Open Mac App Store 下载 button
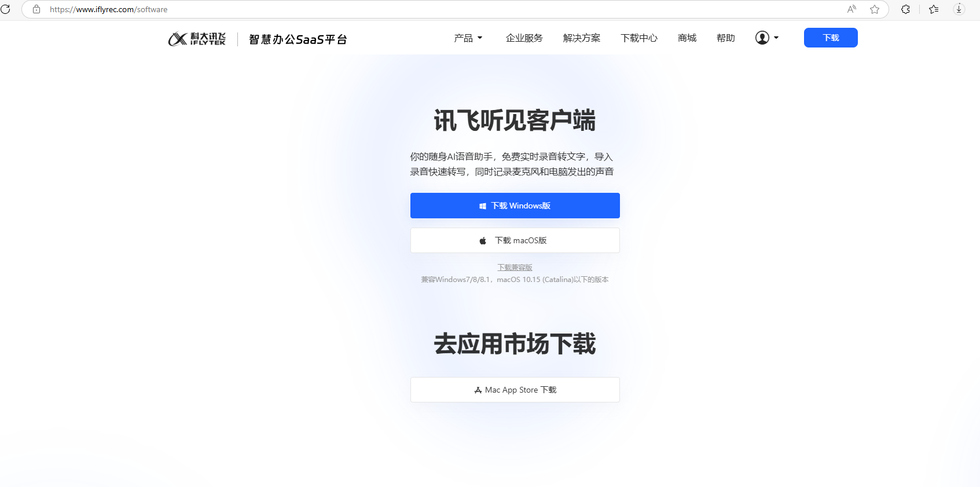The width and height of the screenshot is (980, 487). click(x=515, y=390)
